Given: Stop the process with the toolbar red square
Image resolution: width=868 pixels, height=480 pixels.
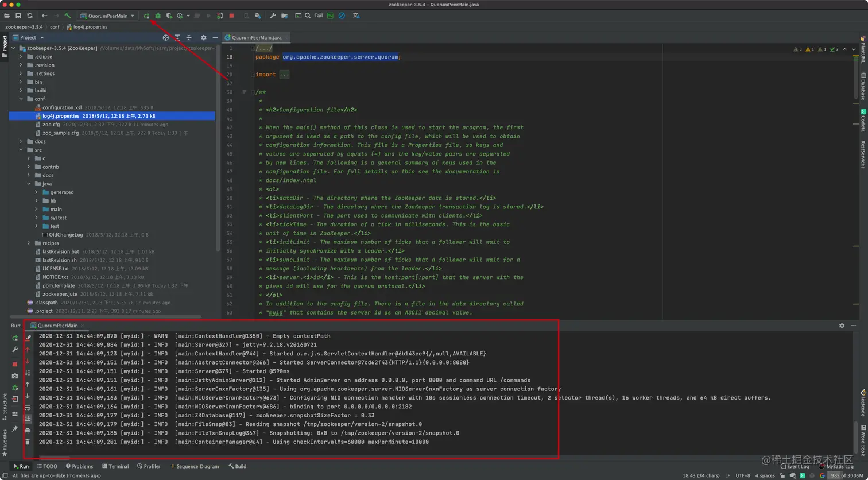Looking at the screenshot, I should (x=231, y=16).
